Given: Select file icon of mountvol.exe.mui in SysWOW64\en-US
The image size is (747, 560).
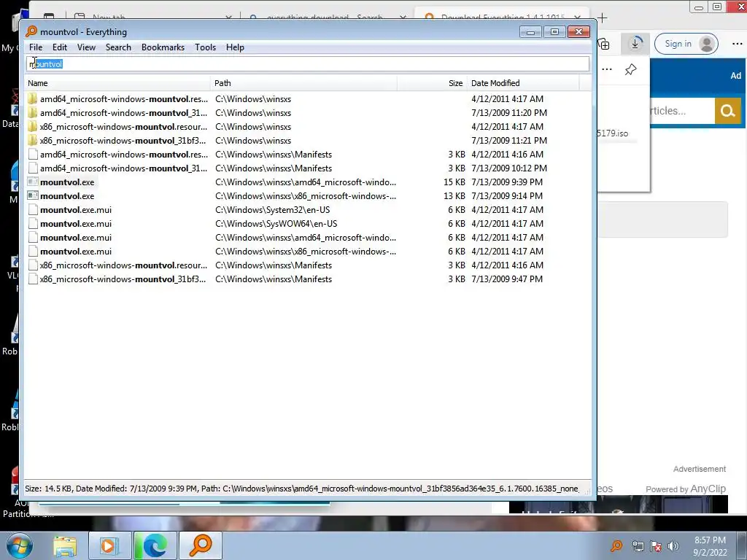Looking at the screenshot, I should (x=32, y=223).
